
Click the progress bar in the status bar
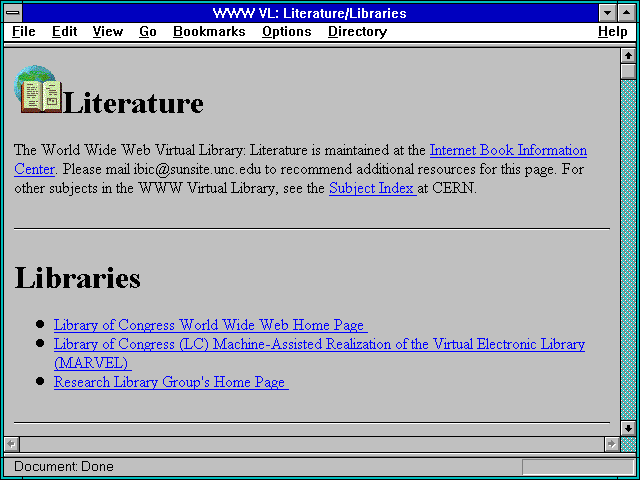[x=578, y=467]
